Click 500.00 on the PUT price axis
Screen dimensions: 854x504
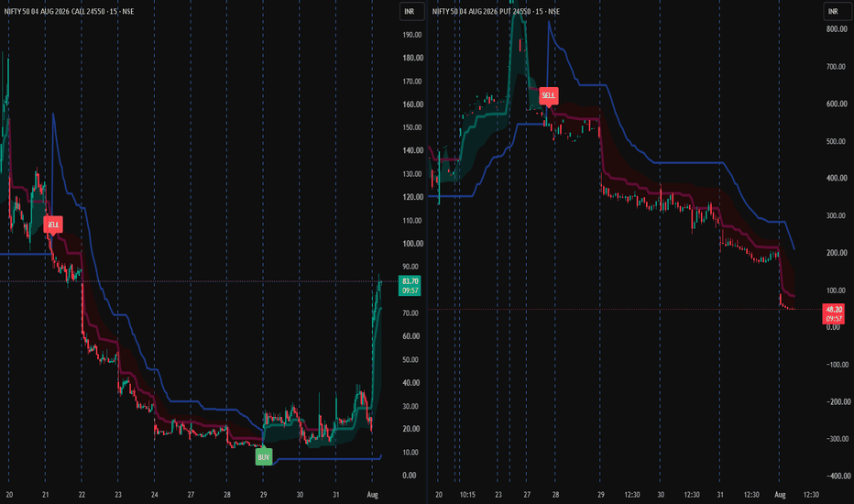[x=837, y=142]
